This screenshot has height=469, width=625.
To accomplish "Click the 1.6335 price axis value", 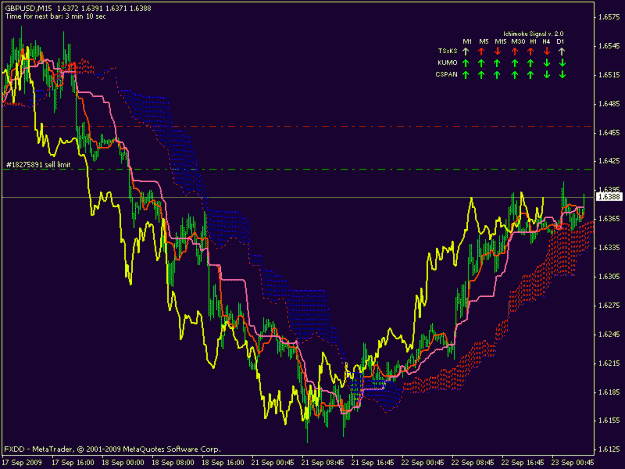I will 609,248.
